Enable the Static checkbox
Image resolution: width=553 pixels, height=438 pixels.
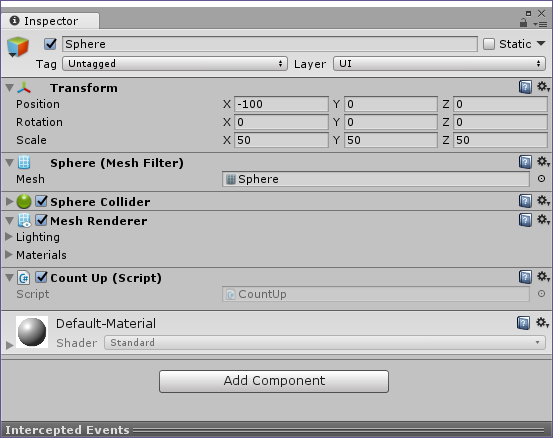[x=489, y=44]
